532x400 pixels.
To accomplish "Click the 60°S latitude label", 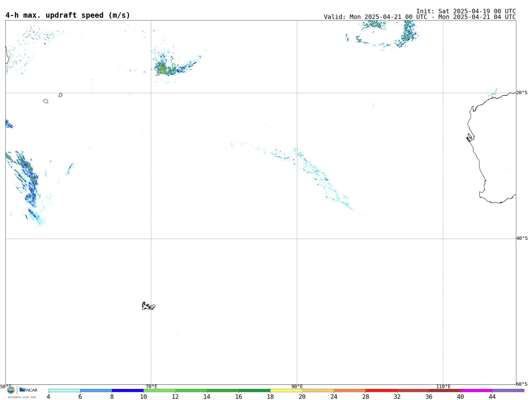I will 522,384.
